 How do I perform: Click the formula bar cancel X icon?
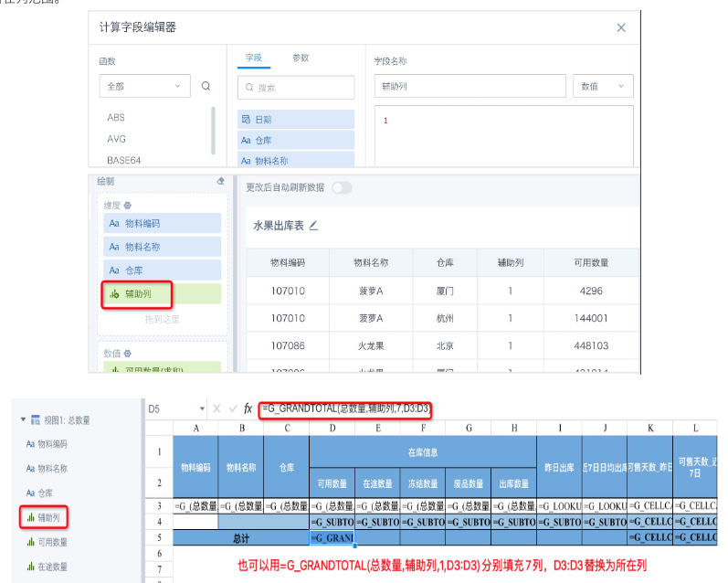pyautogui.click(x=216, y=408)
